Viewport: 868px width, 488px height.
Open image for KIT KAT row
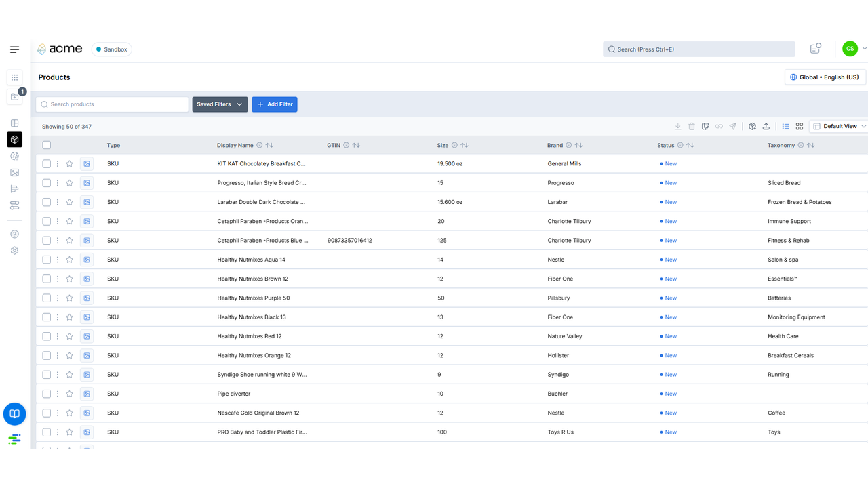pos(87,164)
